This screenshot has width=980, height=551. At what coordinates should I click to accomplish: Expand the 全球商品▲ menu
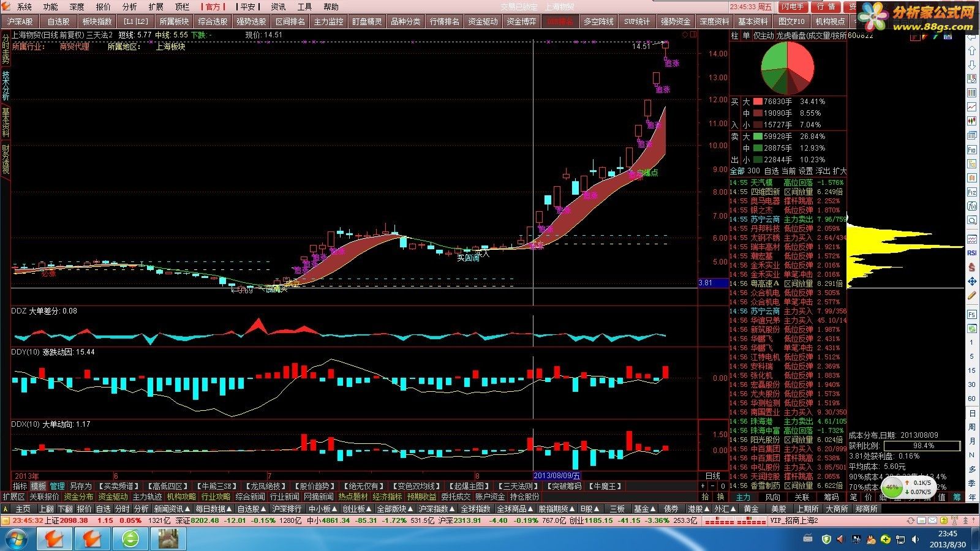[x=516, y=509]
